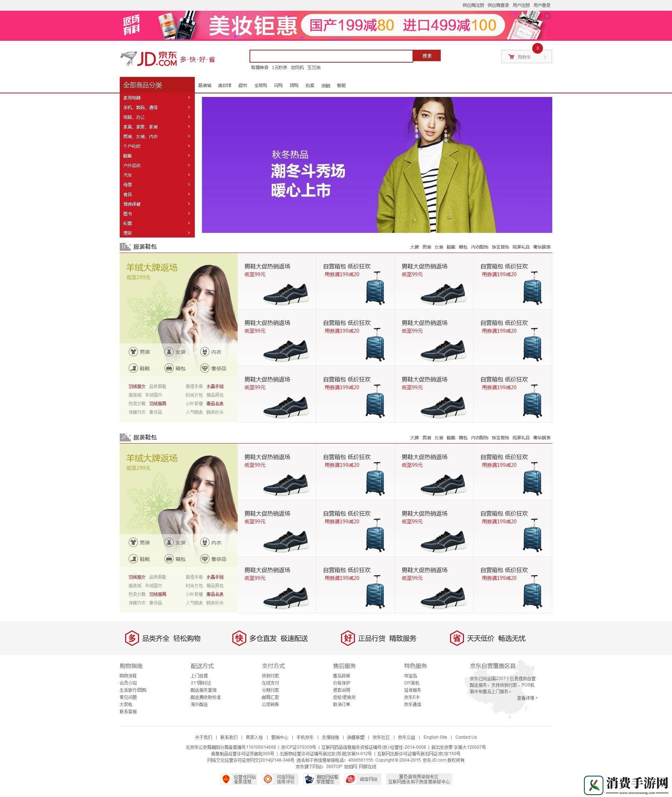Close the pink 美妆钜惠 top banner

click(547, 16)
